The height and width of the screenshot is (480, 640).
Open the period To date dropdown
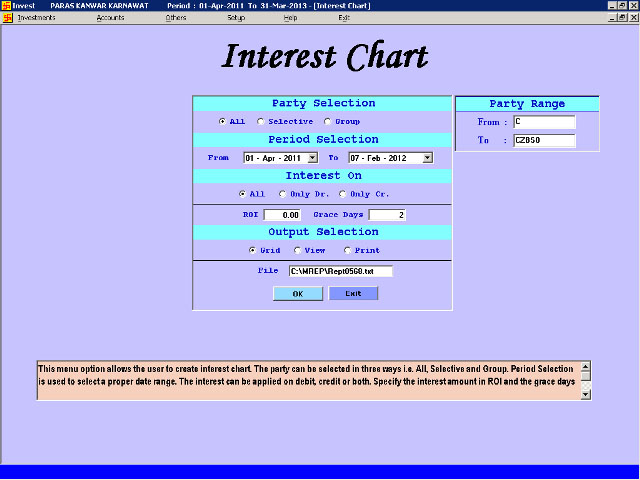(427, 158)
